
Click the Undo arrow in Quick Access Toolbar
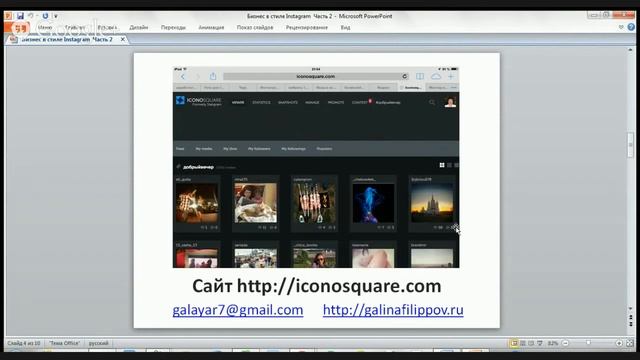click(31, 16)
